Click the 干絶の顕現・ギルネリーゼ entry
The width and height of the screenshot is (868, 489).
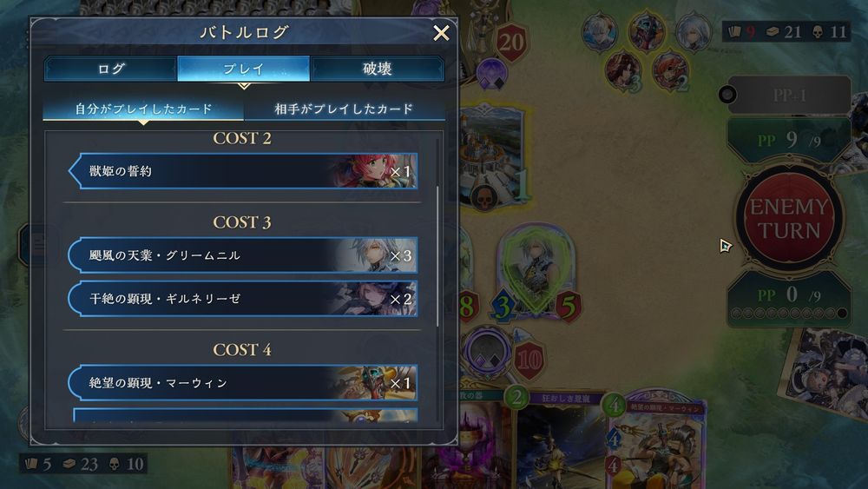click(x=243, y=299)
